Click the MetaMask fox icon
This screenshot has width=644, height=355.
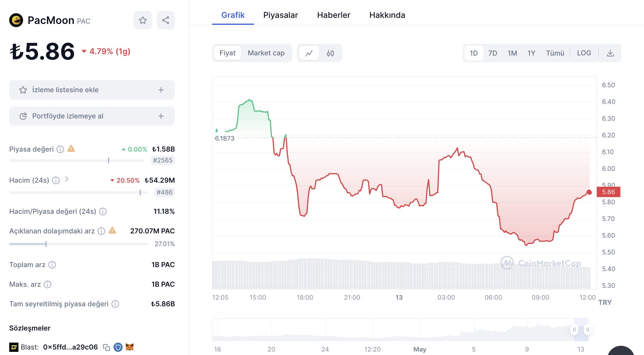(130, 347)
